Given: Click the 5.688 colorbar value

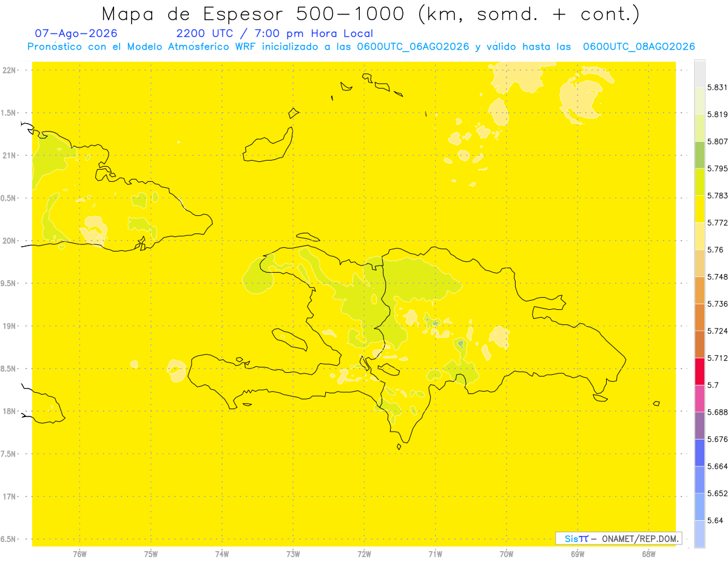Looking at the screenshot, I should [x=718, y=412].
